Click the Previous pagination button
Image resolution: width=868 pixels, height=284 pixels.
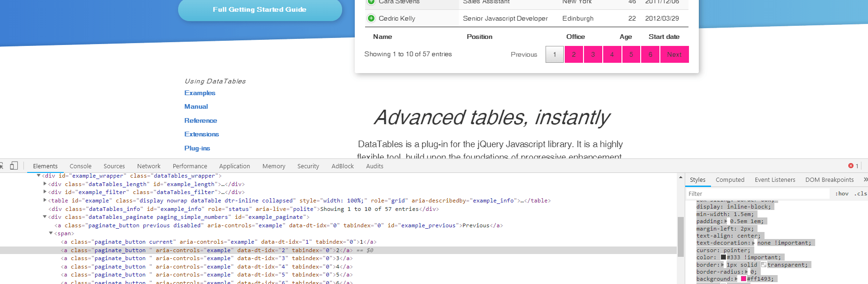[x=524, y=54]
